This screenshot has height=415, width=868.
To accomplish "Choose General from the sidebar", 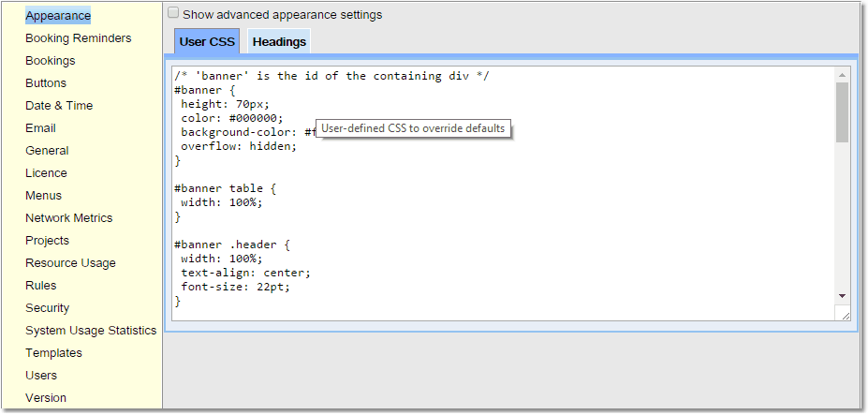I will pos(47,151).
